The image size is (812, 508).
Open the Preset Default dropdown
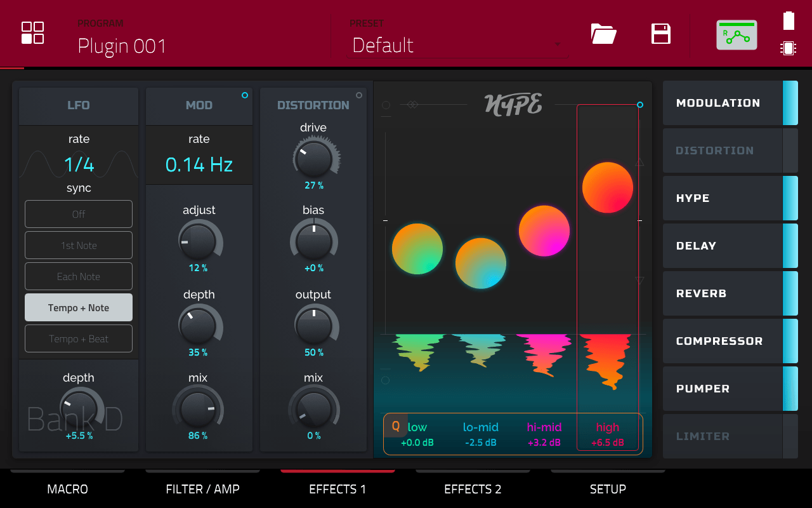[457, 45]
